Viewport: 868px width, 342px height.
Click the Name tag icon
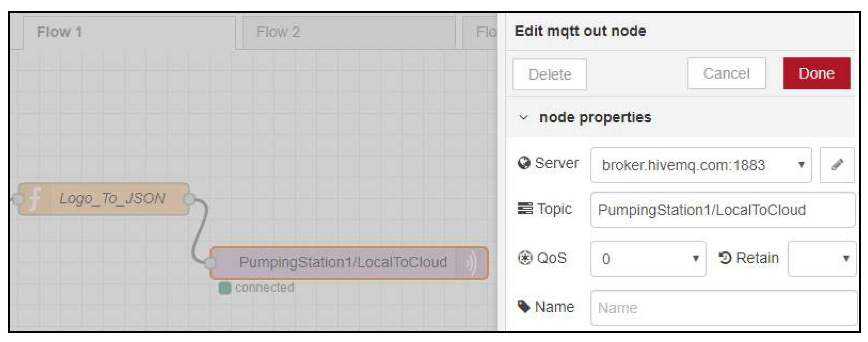pyautogui.click(x=524, y=307)
